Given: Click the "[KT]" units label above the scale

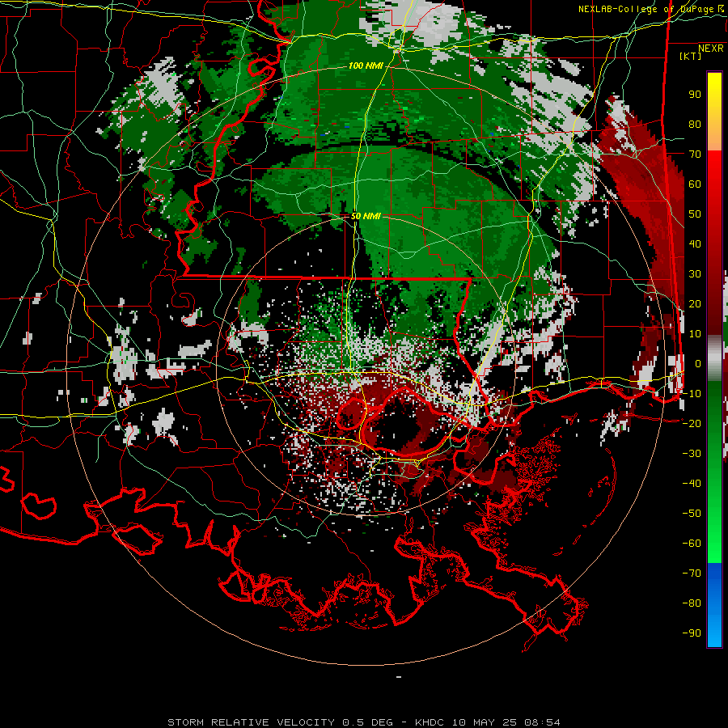Looking at the screenshot, I should pos(690,56).
